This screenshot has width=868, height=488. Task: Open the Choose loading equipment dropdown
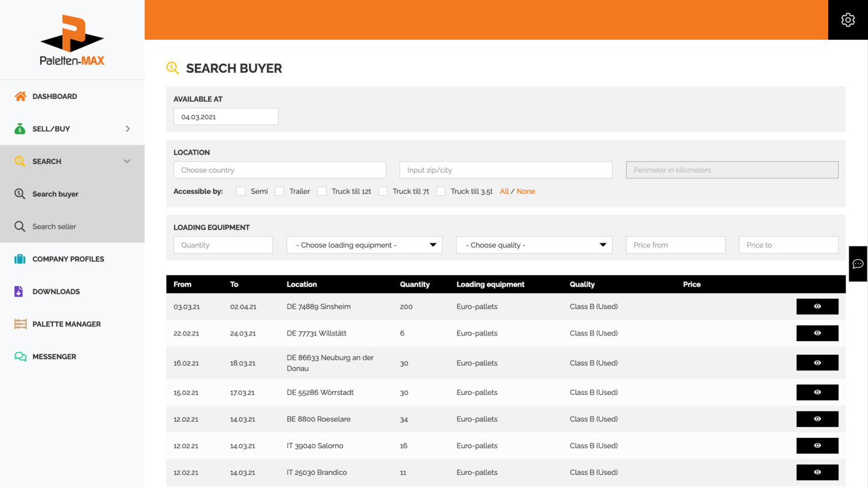[364, 245]
